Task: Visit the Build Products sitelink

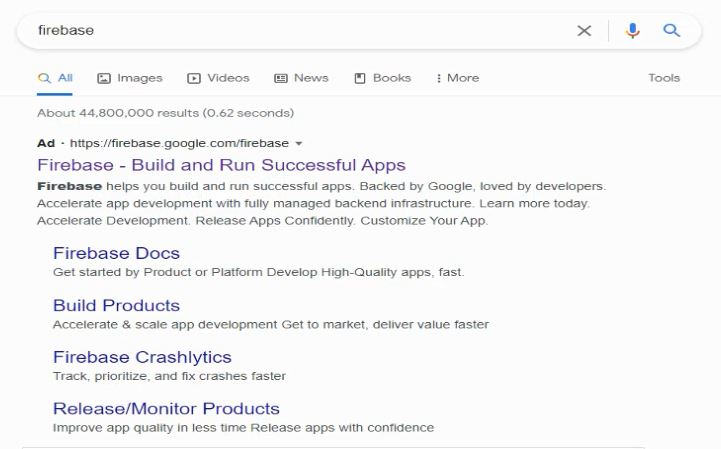Action: [116, 305]
